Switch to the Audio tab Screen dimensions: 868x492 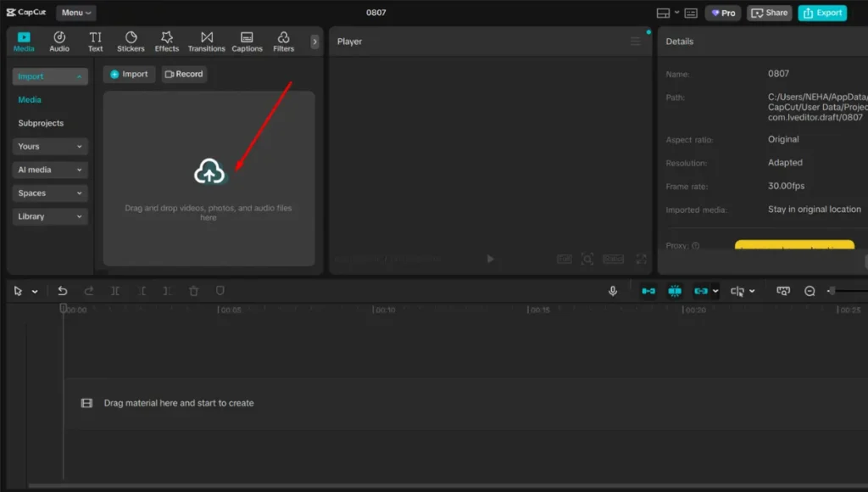click(x=59, y=42)
